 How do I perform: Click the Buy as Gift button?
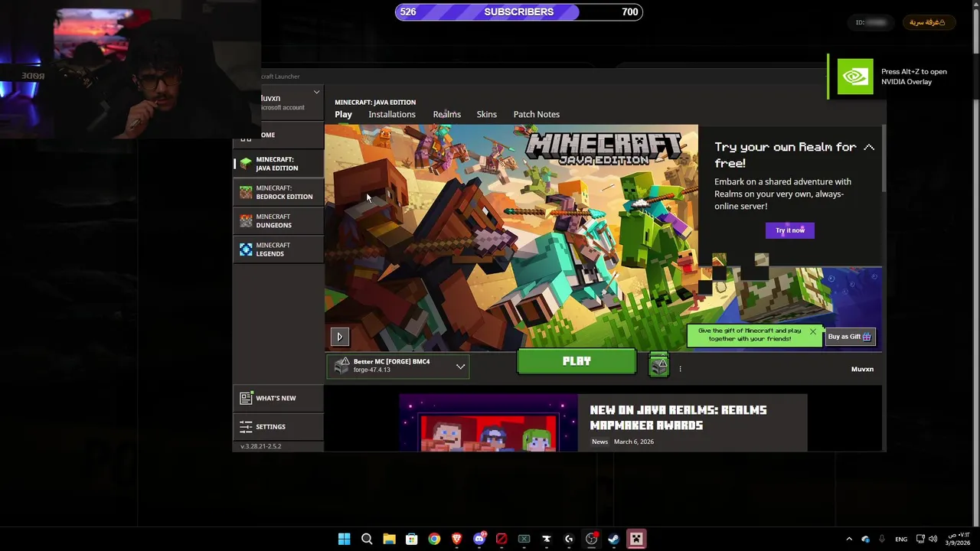[x=850, y=337]
